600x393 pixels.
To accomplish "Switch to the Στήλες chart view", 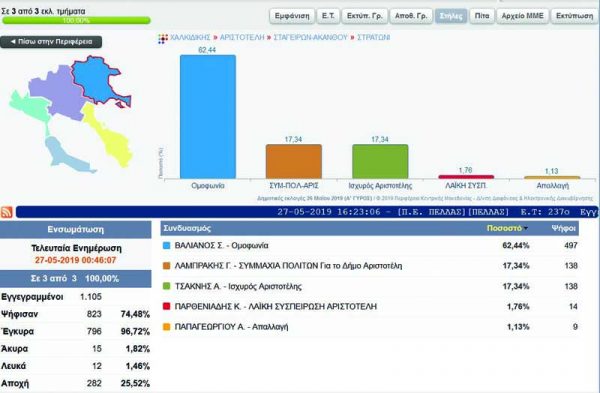I will point(451,16).
